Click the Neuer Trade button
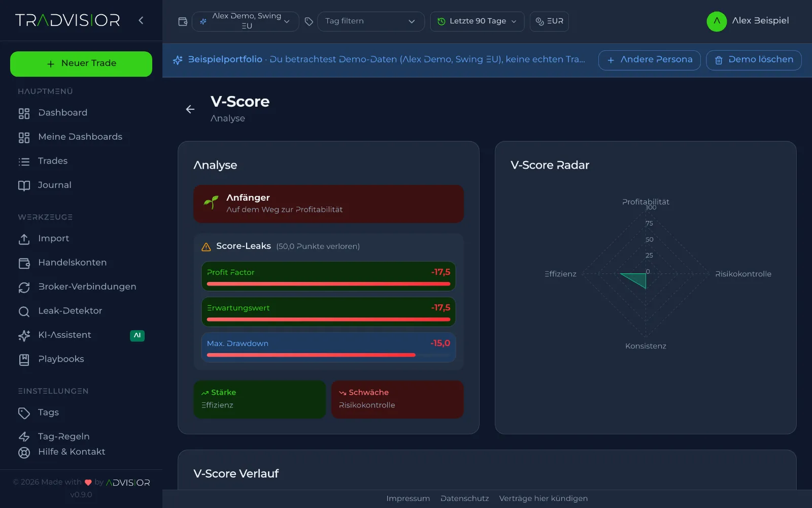Viewport: 812px width, 508px height. (81, 64)
